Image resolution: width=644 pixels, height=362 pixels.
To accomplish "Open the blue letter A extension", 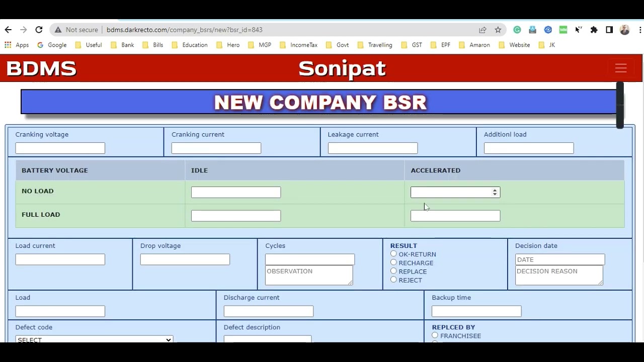I will point(533,30).
